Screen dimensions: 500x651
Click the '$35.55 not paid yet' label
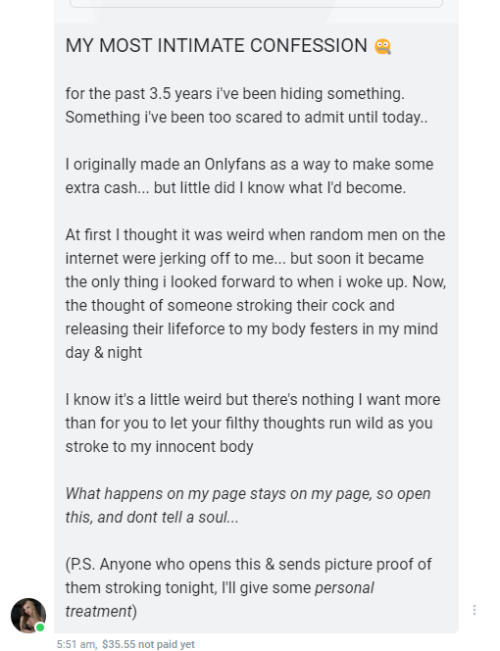point(148,644)
